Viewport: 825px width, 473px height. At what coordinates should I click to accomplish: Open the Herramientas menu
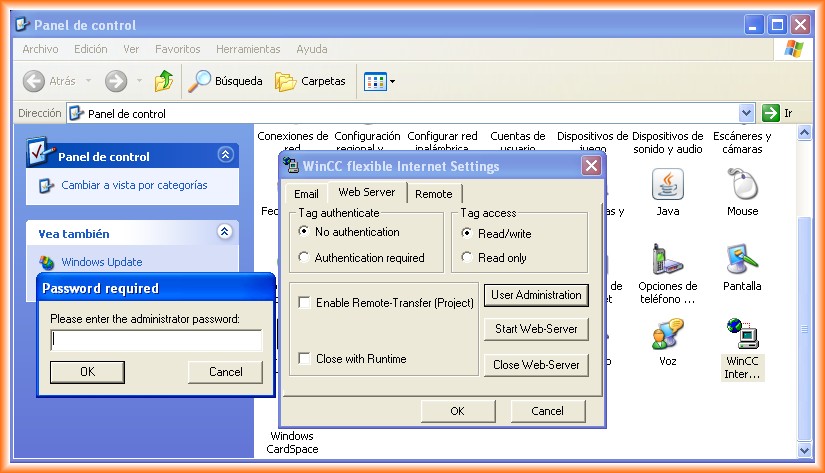(x=248, y=49)
